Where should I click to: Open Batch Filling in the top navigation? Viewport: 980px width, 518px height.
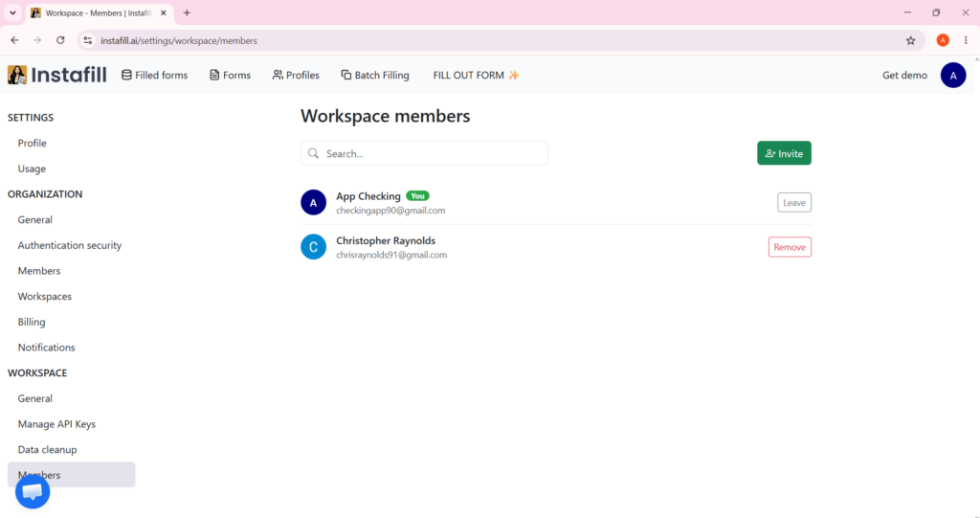click(x=375, y=75)
